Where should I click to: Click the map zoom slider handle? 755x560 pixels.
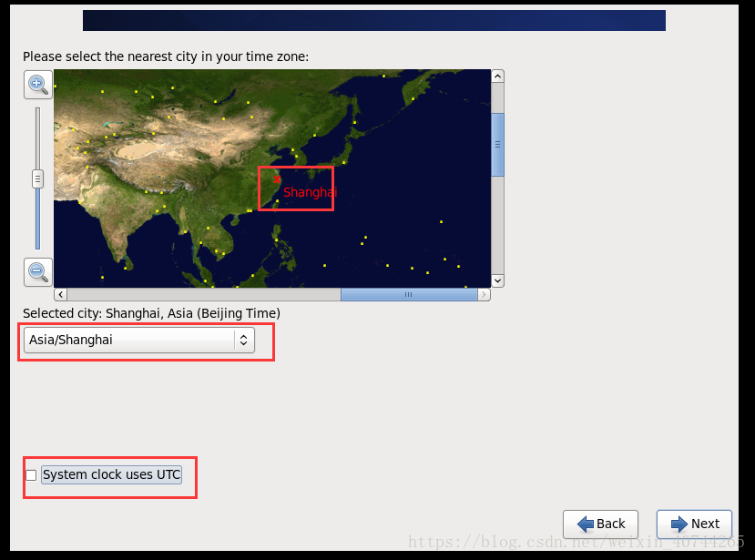click(x=37, y=178)
